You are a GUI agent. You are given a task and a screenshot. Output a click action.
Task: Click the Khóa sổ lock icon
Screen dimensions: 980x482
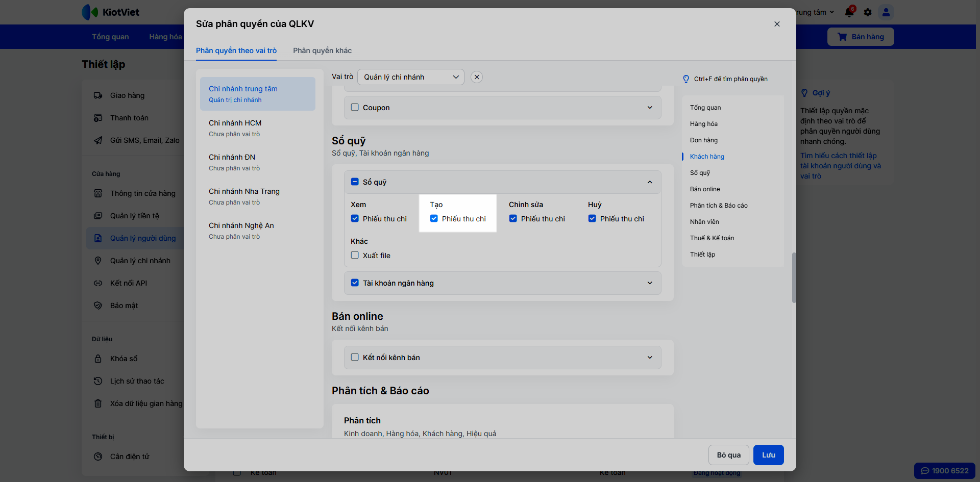tap(98, 359)
